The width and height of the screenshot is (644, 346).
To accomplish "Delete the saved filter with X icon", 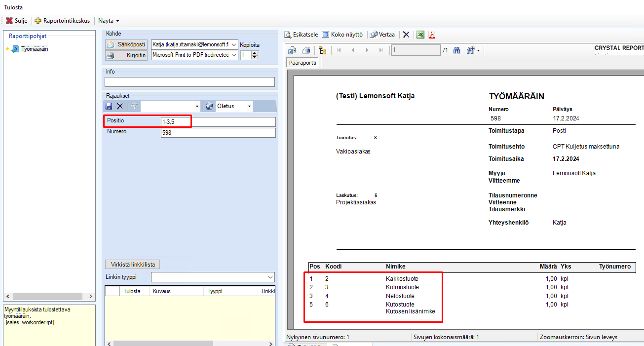I will click(119, 106).
